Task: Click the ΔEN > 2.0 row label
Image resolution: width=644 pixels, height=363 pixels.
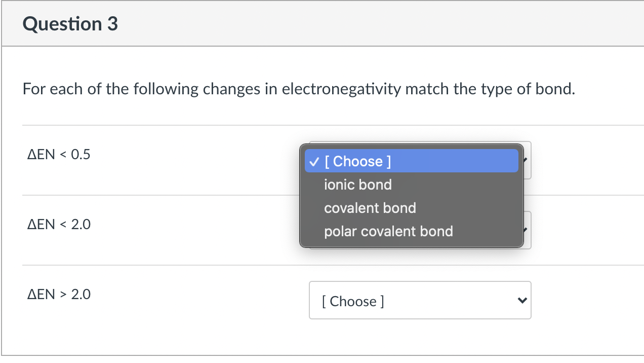Action: [59, 294]
